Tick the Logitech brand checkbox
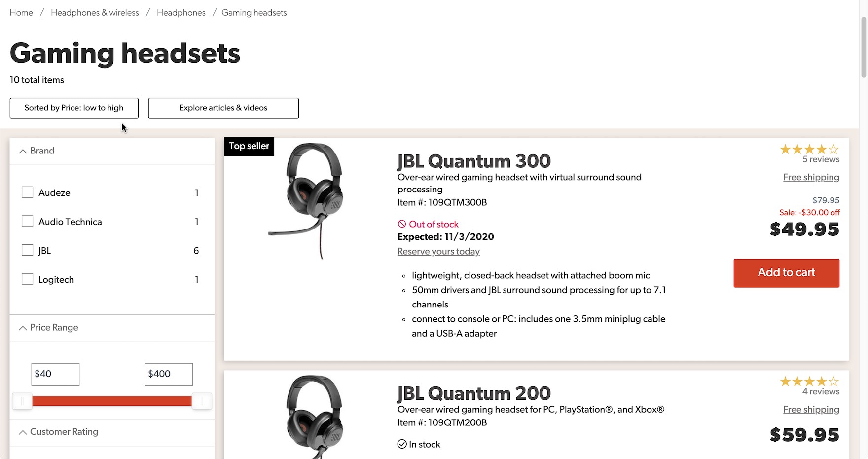The width and height of the screenshot is (868, 459). click(x=28, y=279)
